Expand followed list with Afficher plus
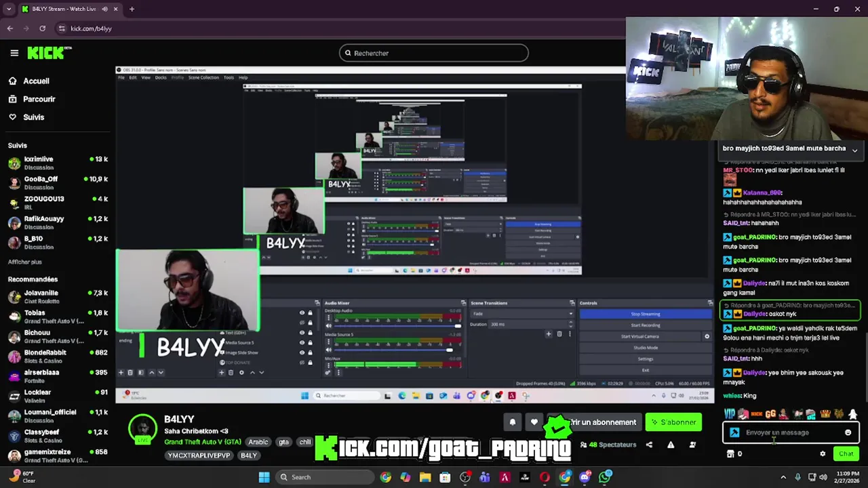The width and height of the screenshot is (868, 488). click(x=25, y=262)
